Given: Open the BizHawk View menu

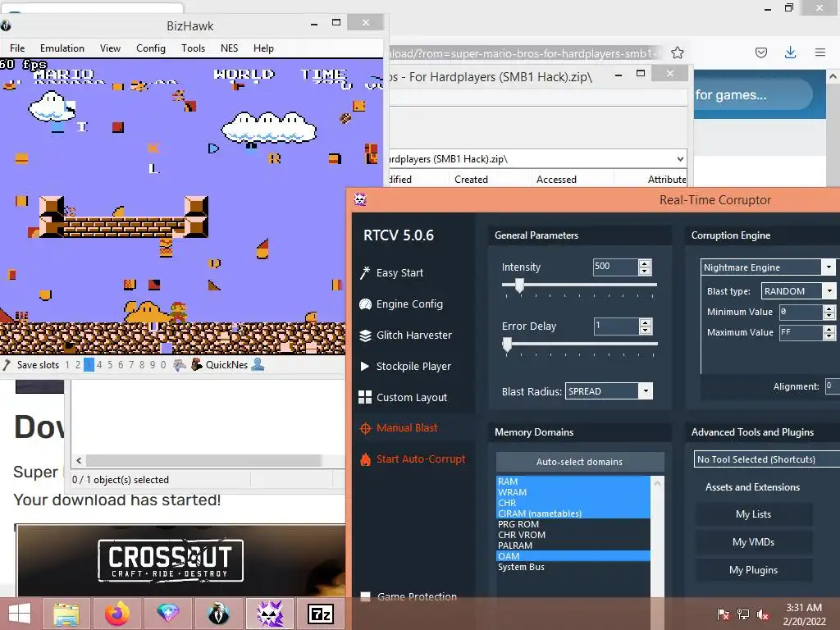Looking at the screenshot, I should [110, 48].
